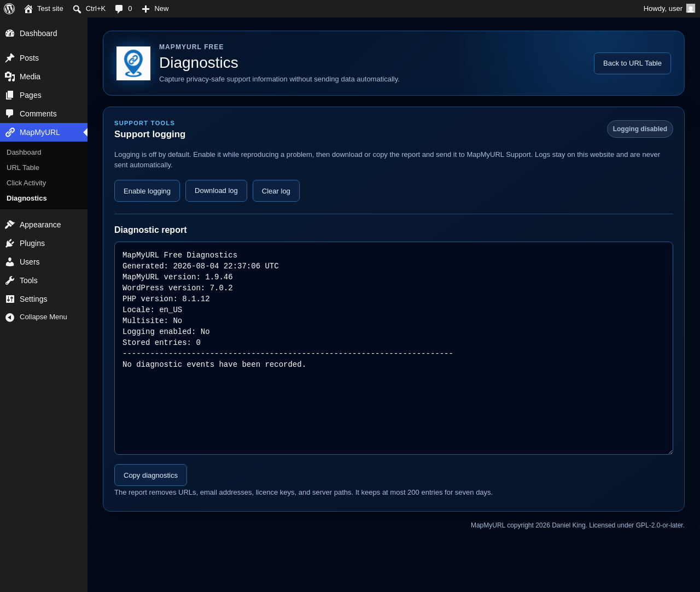Click the Settings sliders icon
This screenshot has width=700, height=592.
tap(10, 299)
